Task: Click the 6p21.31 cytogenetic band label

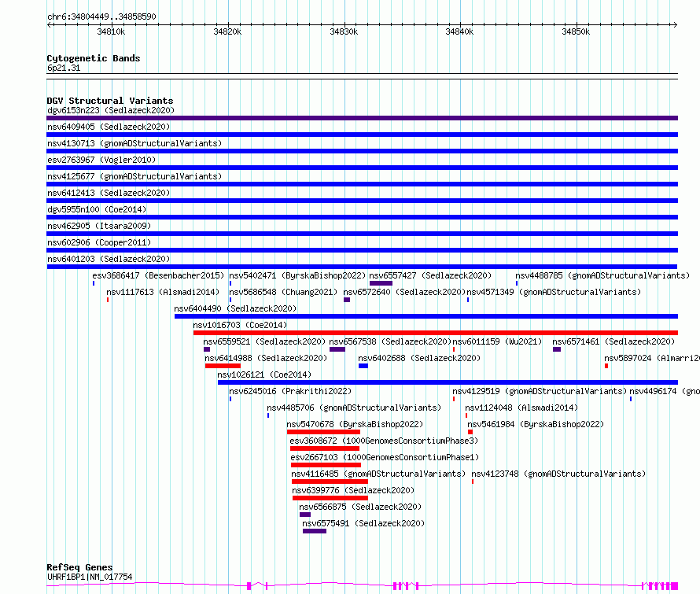Action: (x=64, y=68)
